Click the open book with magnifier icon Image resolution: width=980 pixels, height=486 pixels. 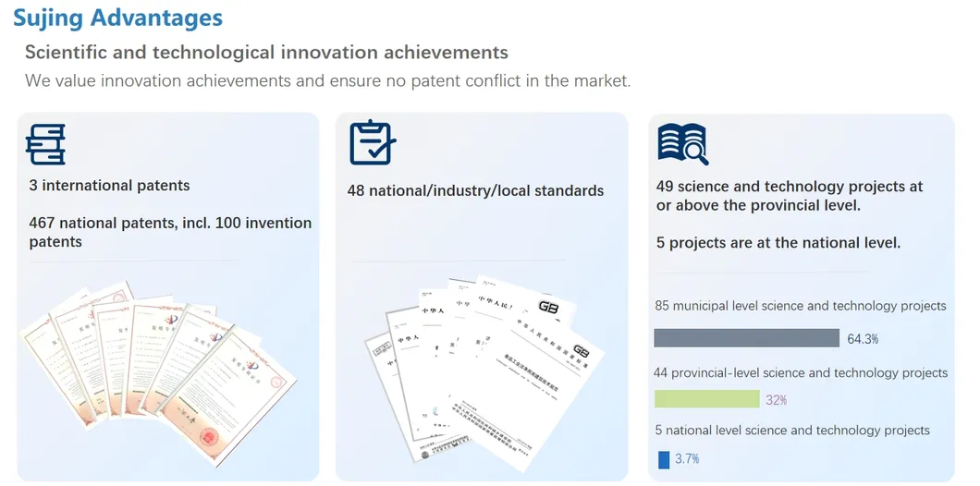(x=682, y=144)
